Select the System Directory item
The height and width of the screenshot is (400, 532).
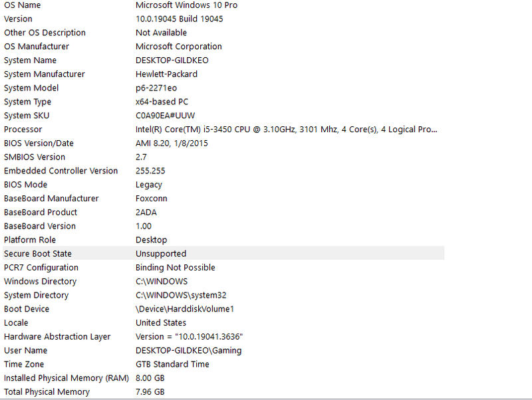click(37, 296)
